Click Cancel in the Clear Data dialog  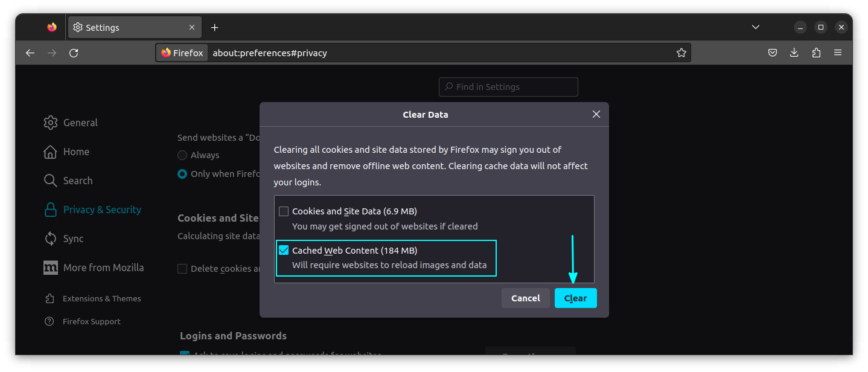click(x=526, y=298)
